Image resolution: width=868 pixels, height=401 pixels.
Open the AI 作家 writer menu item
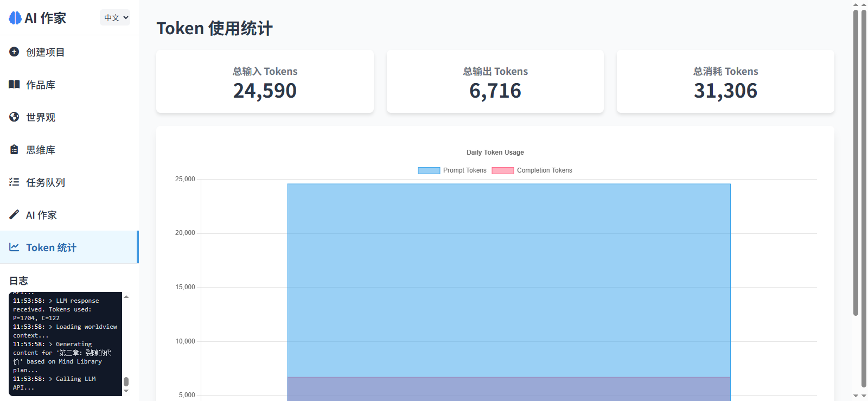(69, 215)
